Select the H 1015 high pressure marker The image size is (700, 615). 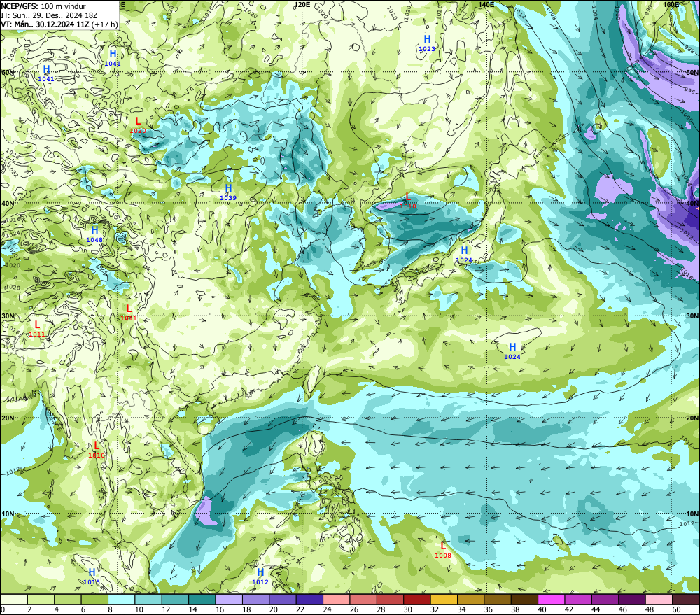click(92, 577)
